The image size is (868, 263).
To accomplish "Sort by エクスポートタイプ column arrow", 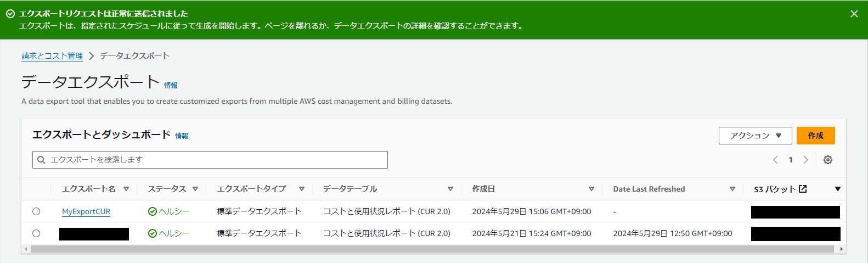I will coord(302,189).
